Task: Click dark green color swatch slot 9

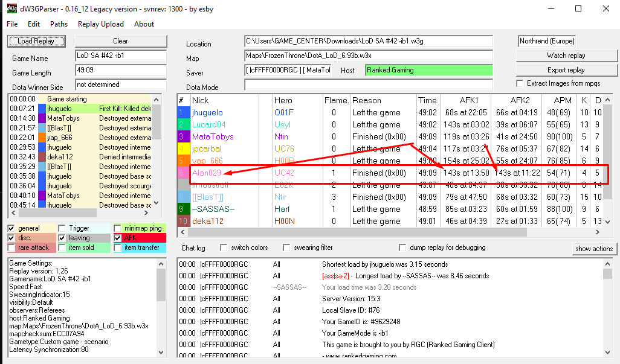Action: coord(184,209)
